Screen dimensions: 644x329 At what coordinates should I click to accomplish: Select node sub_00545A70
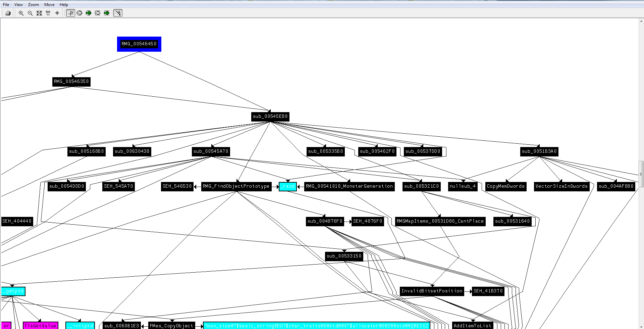[x=211, y=151]
